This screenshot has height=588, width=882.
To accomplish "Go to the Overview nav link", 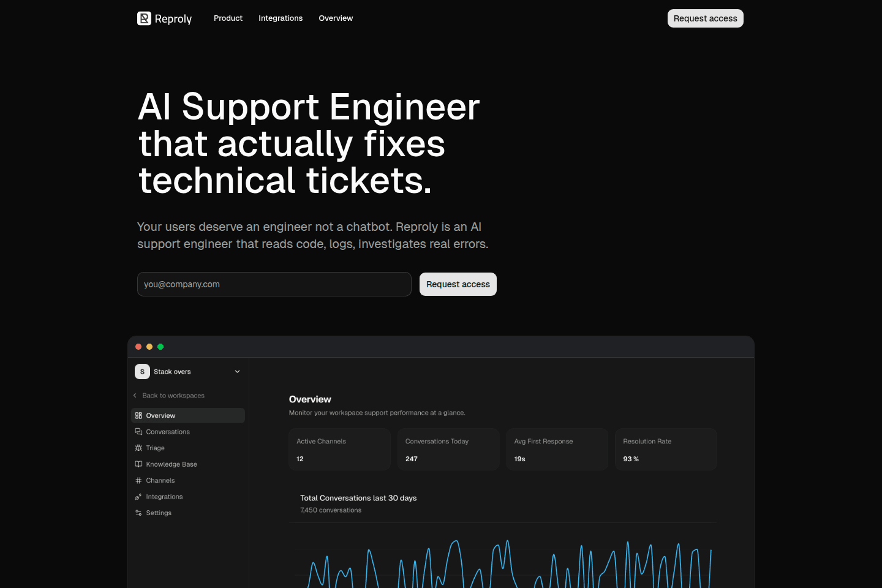I will [336, 18].
